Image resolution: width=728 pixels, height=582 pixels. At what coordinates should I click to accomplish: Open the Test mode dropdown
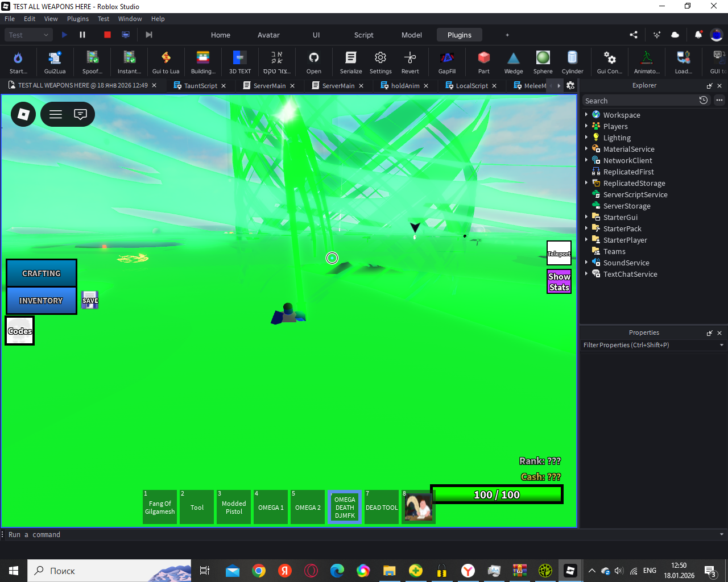pos(29,35)
